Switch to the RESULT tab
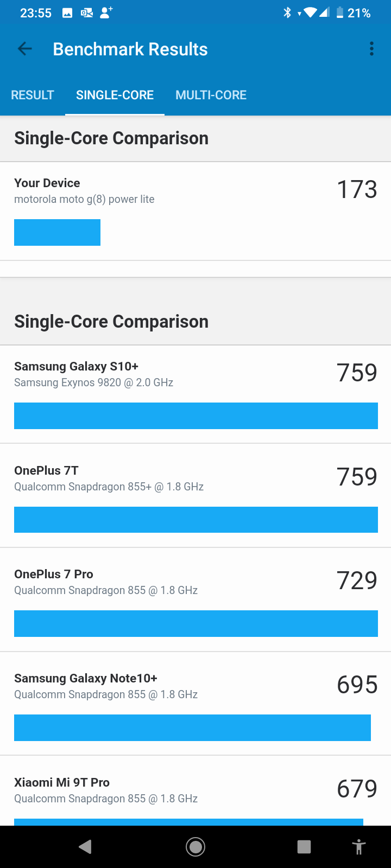 pyautogui.click(x=33, y=95)
